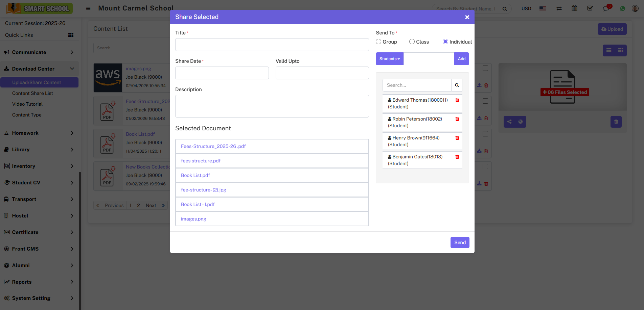Viewport: 644px width, 310px height.
Task: Open Fees-Structure_2025-26 .pdf selected document
Action: click(213, 146)
